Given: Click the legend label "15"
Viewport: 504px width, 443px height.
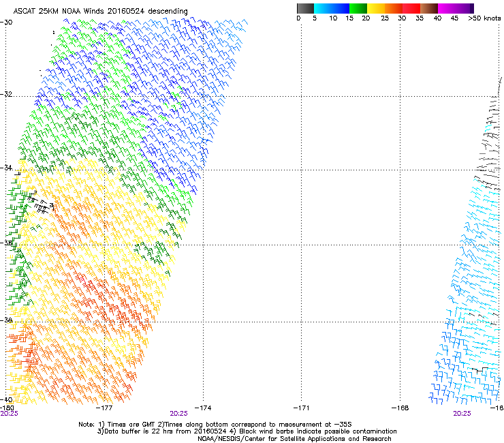Looking at the screenshot, I should (x=349, y=18).
